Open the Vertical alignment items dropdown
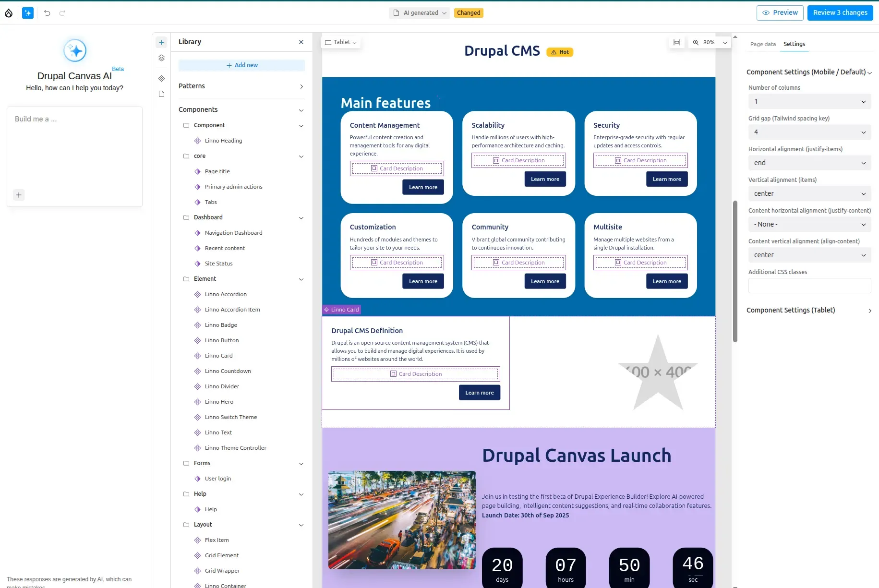The width and height of the screenshot is (879, 588). tap(809, 193)
